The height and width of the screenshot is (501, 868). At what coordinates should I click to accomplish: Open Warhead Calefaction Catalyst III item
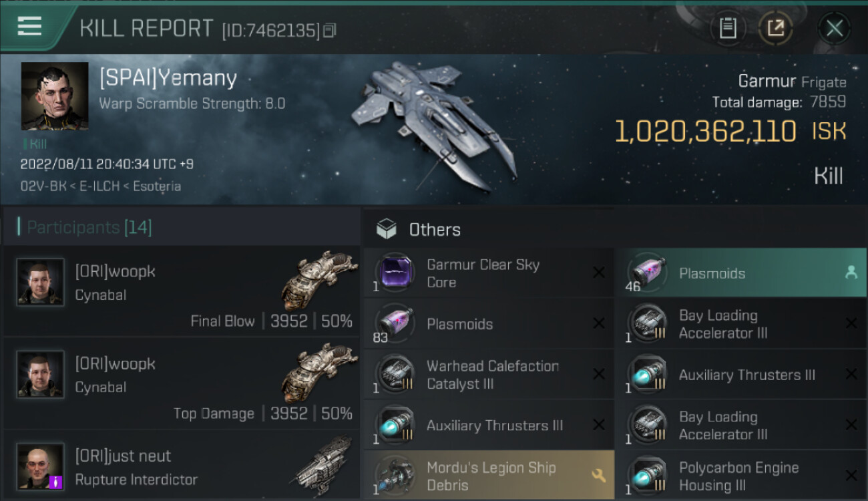click(488, 375)
